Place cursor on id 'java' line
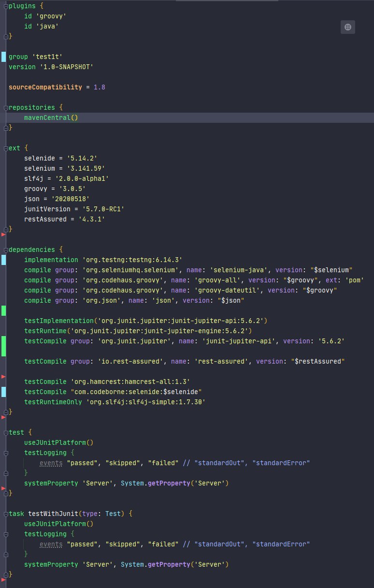This screenshot has width=374, height=588. point(41,26)
